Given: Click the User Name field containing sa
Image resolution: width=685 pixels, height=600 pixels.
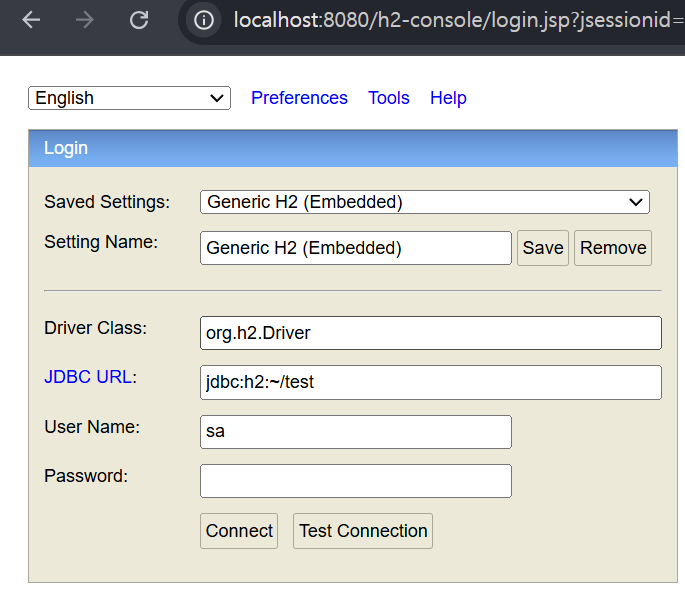Looking at the screenshot, I should (356, 432).
